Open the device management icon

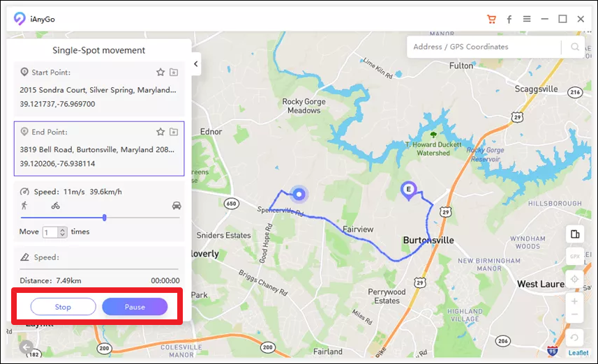click(575, 234)
